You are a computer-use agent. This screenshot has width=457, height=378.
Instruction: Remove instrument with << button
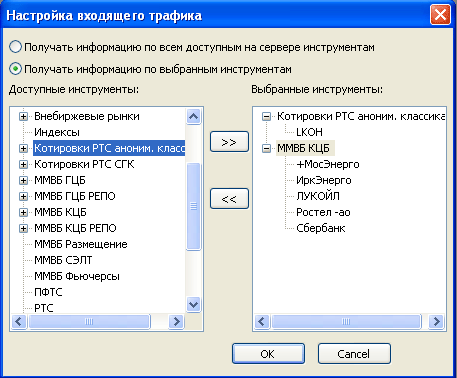pyautogui.click(x=229, y=199)
